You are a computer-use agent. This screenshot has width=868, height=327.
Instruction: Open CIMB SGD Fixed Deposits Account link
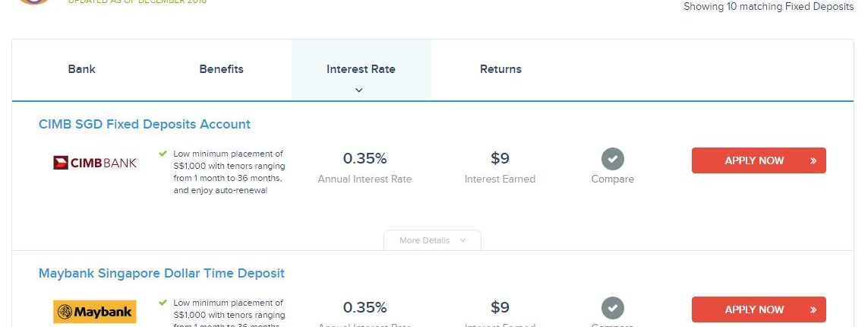[144, 124]
